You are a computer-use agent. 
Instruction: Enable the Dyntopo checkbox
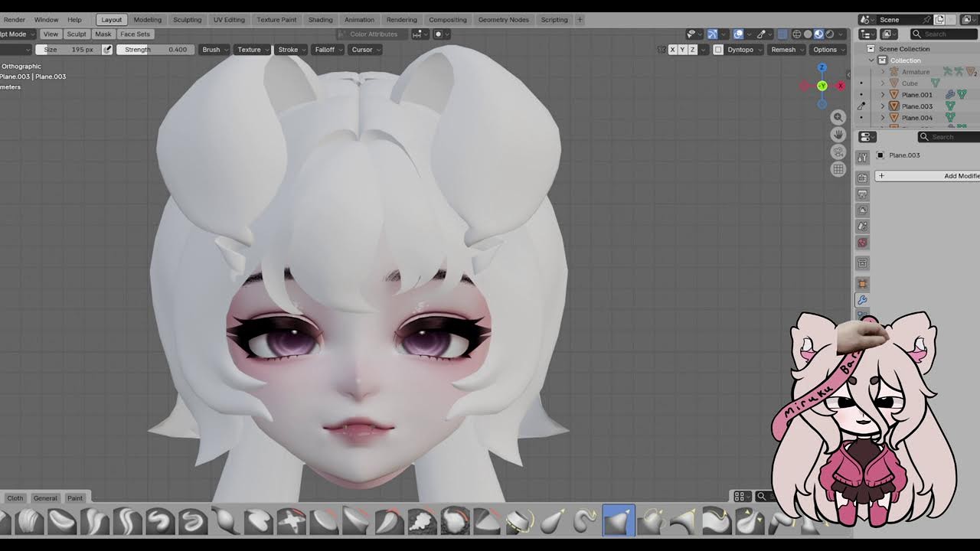tap(718, 50)
